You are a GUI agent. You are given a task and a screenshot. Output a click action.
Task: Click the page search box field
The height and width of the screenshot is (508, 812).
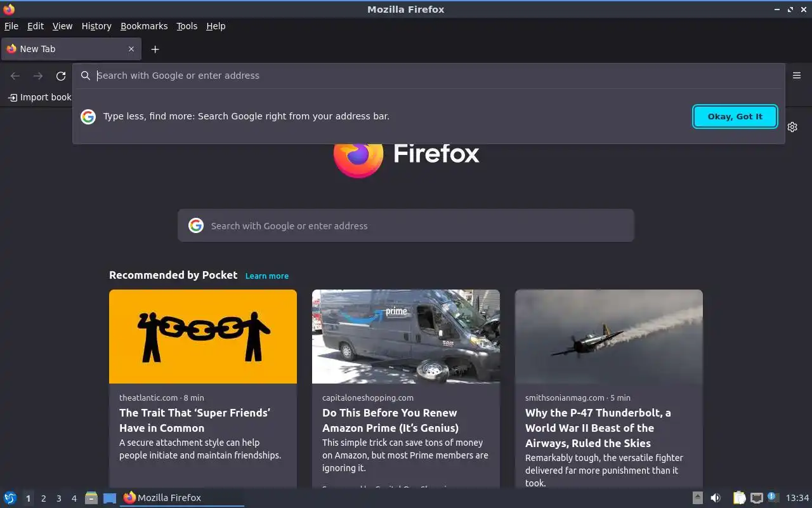pyautogui.click(x=406, y=225)
